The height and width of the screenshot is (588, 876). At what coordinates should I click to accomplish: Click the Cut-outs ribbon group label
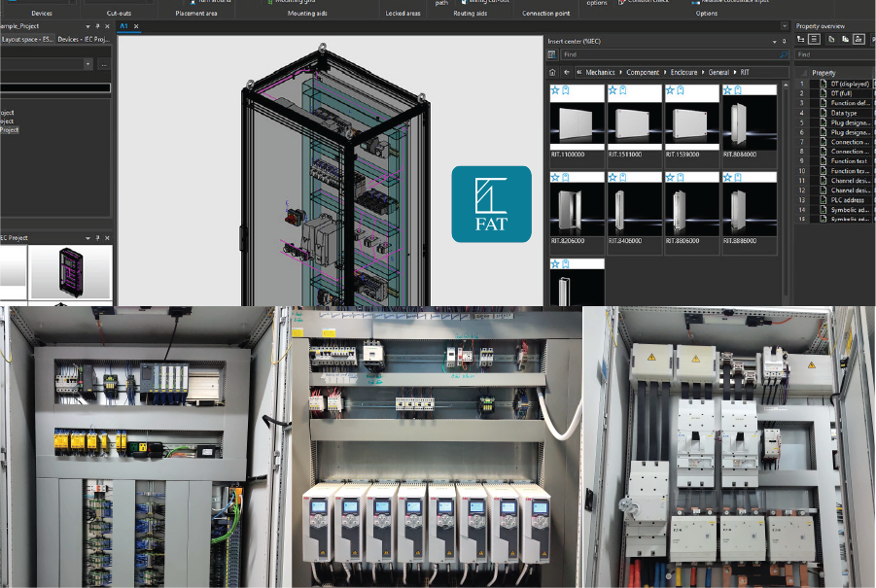click(x=119, y=13)
